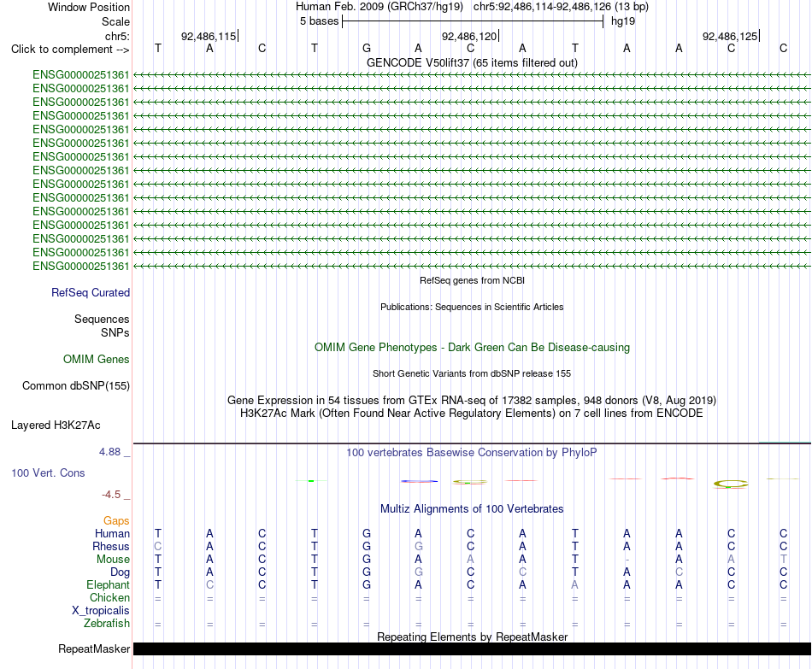
Task: Click the faded C in the Elephant alignment row
Action: 209,584
